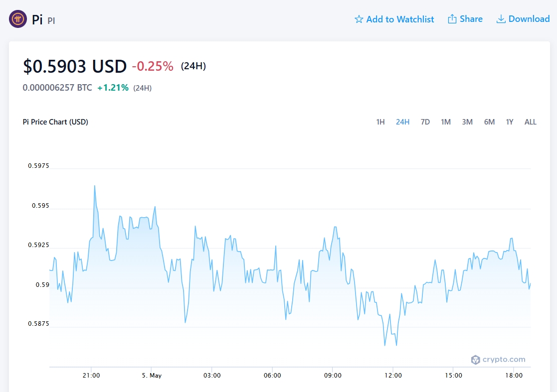Click the 12:00 label on time axis

click(393, 375)
